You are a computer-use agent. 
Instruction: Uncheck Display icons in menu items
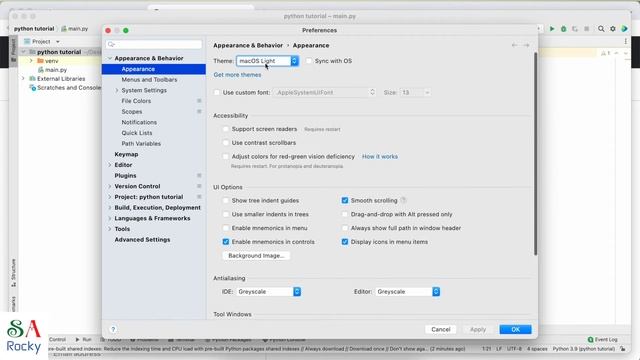coord(345,242)
